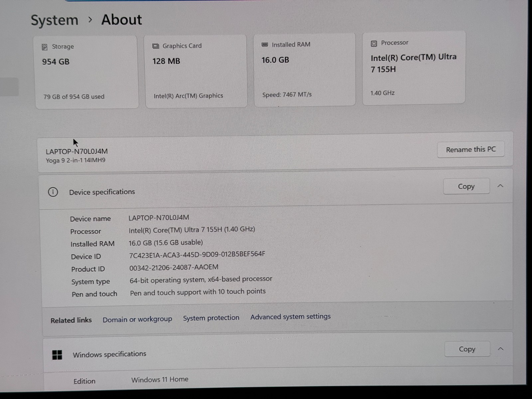
Task: Select the Processor value Intel Core Ultra 7 155H (1.40 GHz)
Action: (x=192, y=230)
